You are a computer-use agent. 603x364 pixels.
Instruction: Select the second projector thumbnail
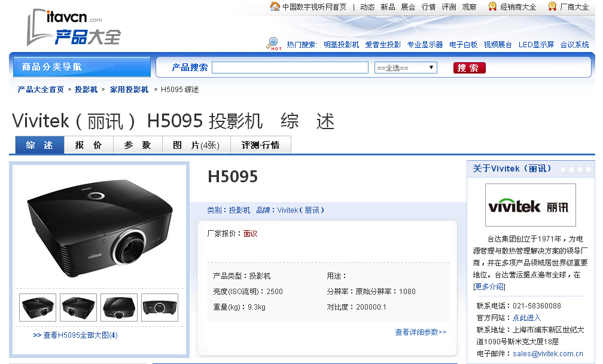pyautogui.click(x=78, y=307)
